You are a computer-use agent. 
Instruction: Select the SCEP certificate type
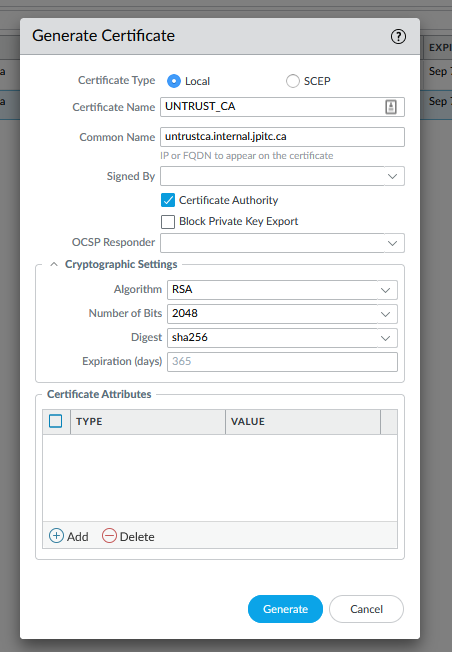(x=292, y=81)
